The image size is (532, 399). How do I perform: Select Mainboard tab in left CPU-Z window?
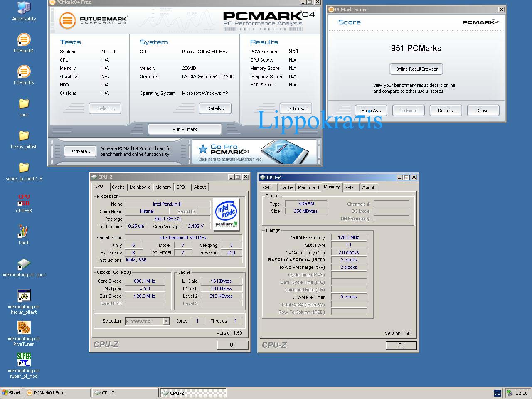coord(140,187)
